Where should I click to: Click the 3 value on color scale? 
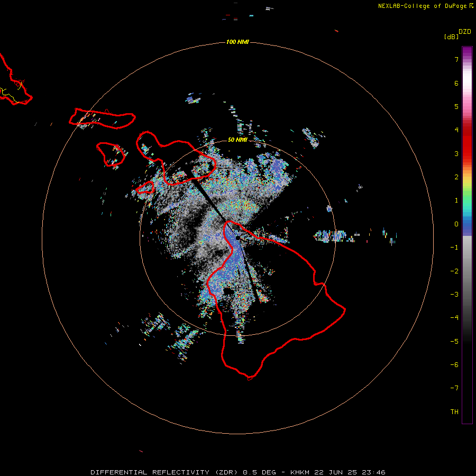click(456, 153)
